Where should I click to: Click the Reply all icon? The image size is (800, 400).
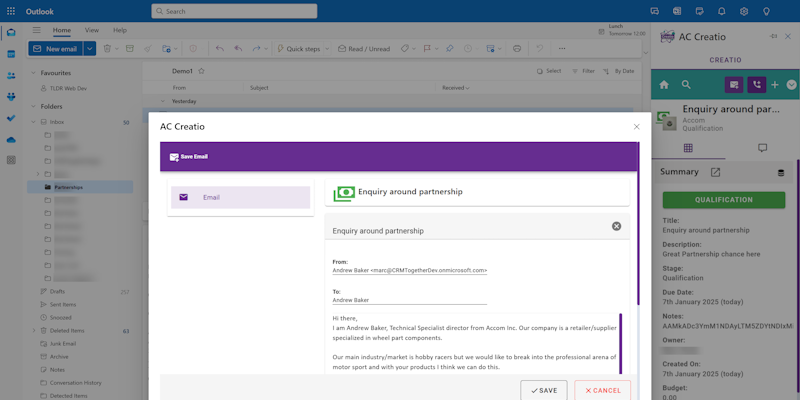238,48
